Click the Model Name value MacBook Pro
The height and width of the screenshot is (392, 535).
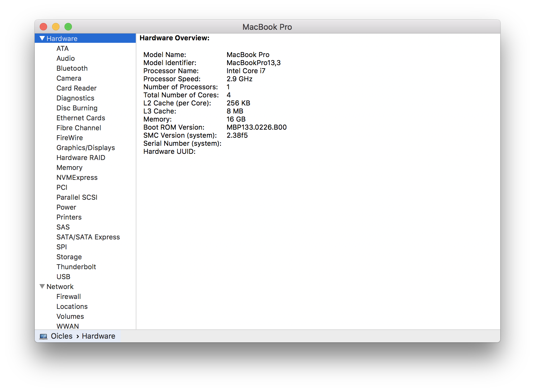coord(248,55)
